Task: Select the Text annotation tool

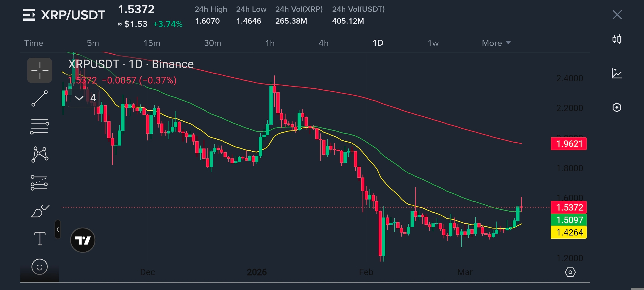Action: 39,239
